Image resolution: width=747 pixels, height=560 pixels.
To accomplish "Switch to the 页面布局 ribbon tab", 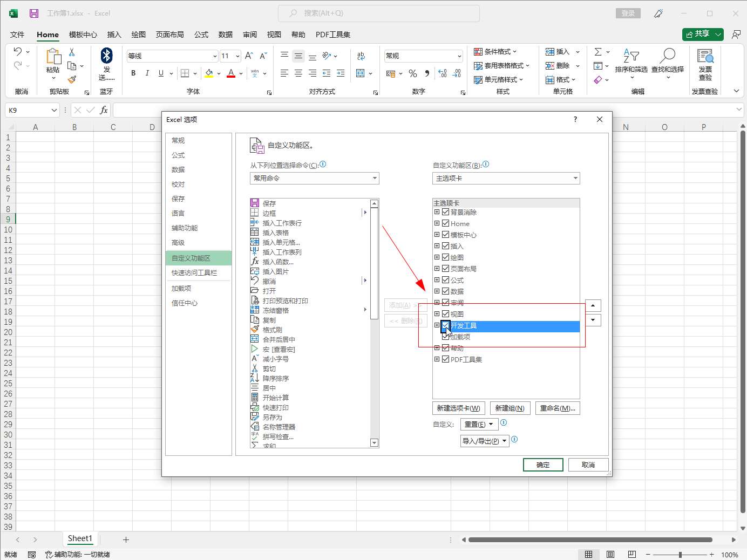I will click(x=170, y=35).
